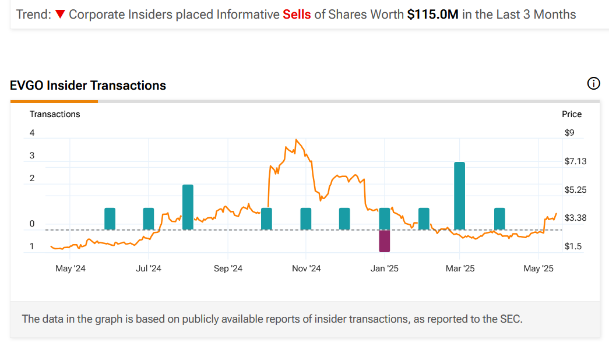Select the two-transaction teal bar in August '24
Viewport: 609px width, 364px height.
coord(188,207)
